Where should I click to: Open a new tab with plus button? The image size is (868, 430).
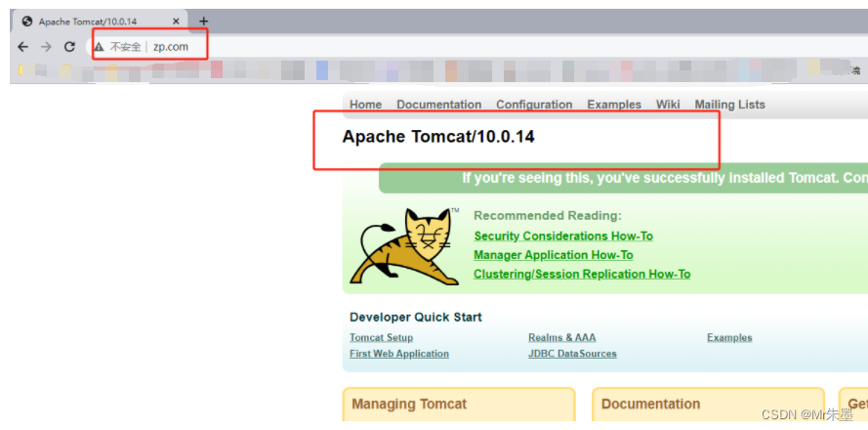coord(204,21)
